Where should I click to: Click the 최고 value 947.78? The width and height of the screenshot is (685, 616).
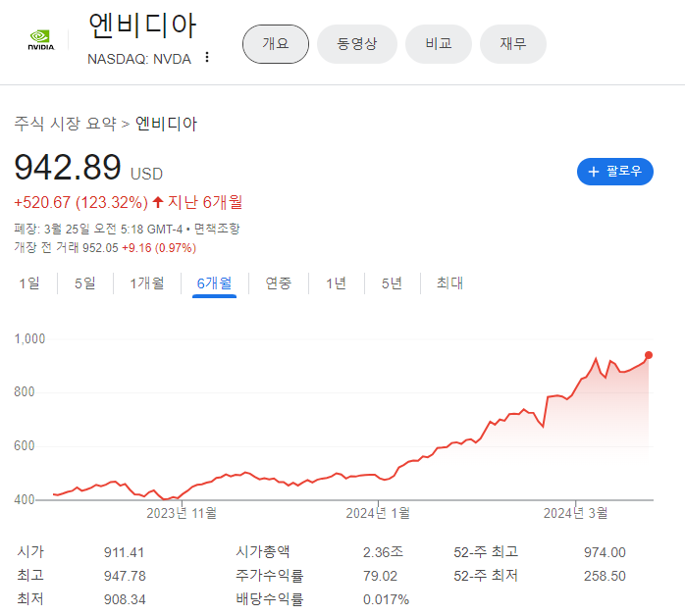(125, 576)
